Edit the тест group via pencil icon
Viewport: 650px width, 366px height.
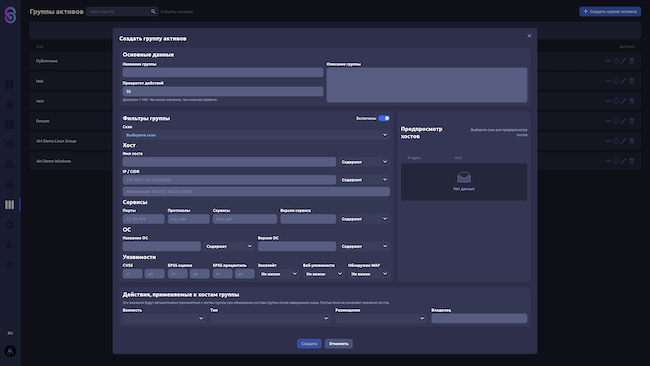coord(623,101)
